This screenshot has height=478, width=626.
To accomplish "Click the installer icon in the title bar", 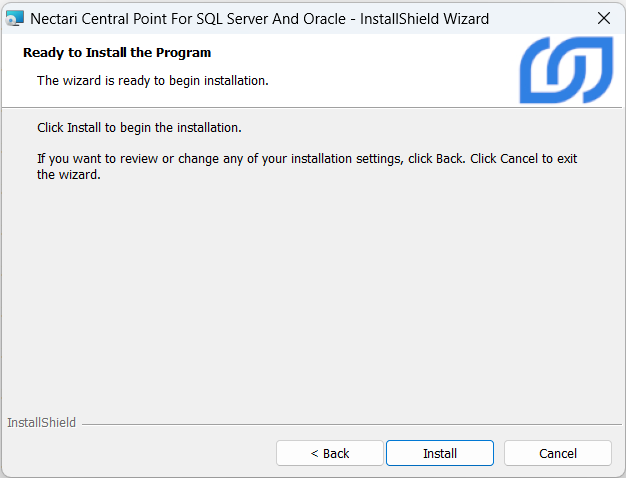I will (x=15, y=18).
